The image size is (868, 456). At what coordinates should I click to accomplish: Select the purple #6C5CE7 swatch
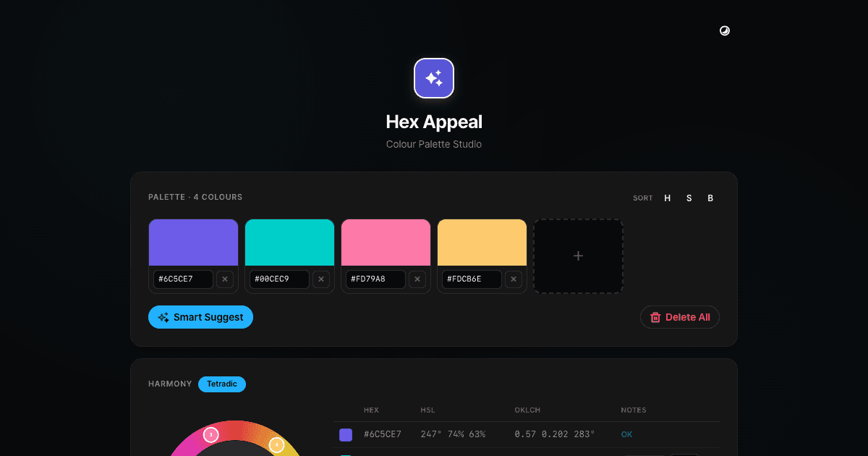coord(193,242)
